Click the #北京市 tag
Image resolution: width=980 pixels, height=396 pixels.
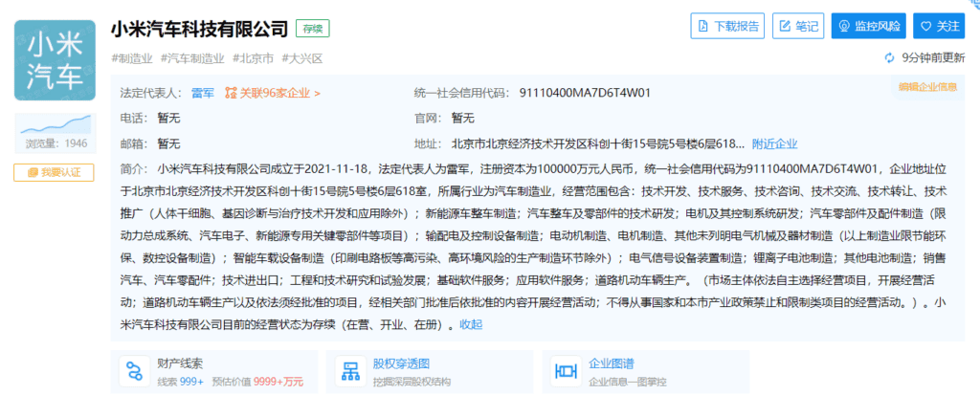point(253,58)
